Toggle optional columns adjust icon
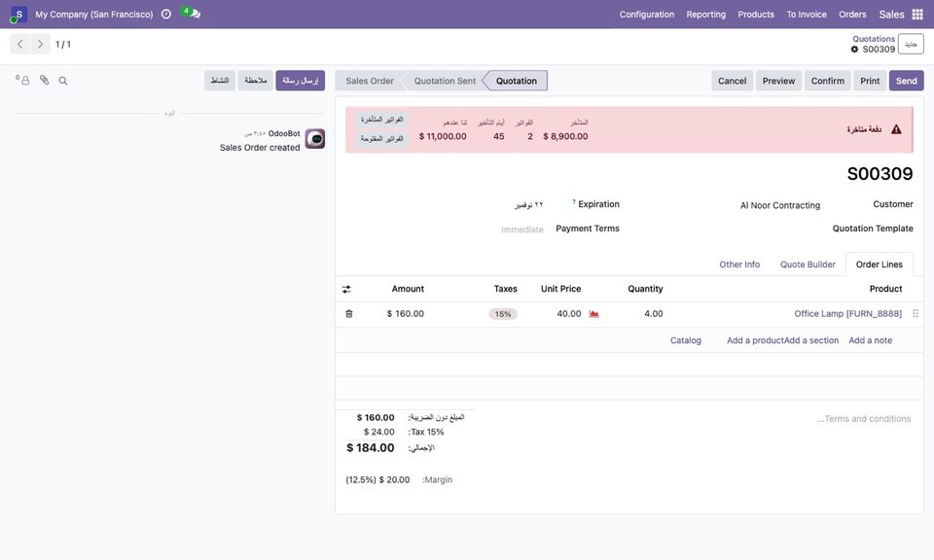Image resolution: width=934 pixels, height=560 pixels. (x=346, y=289)
